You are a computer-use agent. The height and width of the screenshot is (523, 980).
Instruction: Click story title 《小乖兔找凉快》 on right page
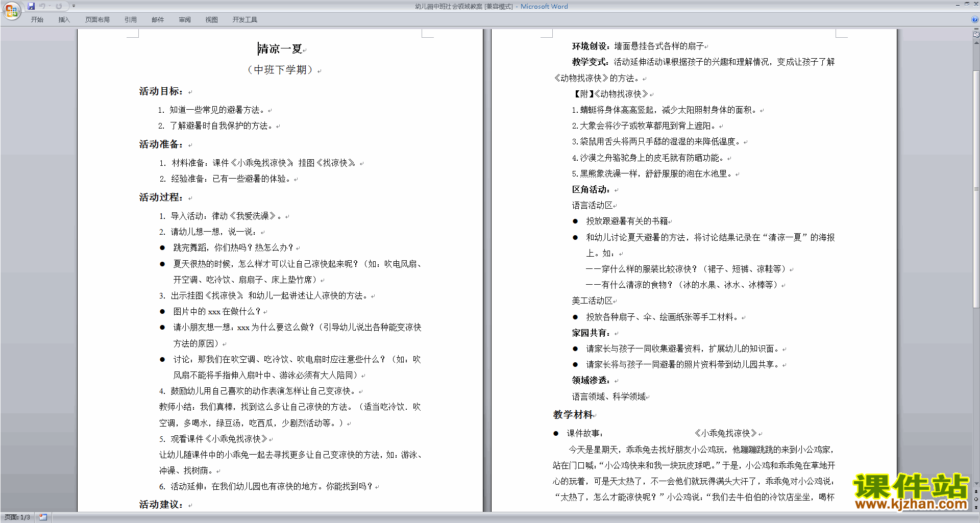click(x=725, y=433)
